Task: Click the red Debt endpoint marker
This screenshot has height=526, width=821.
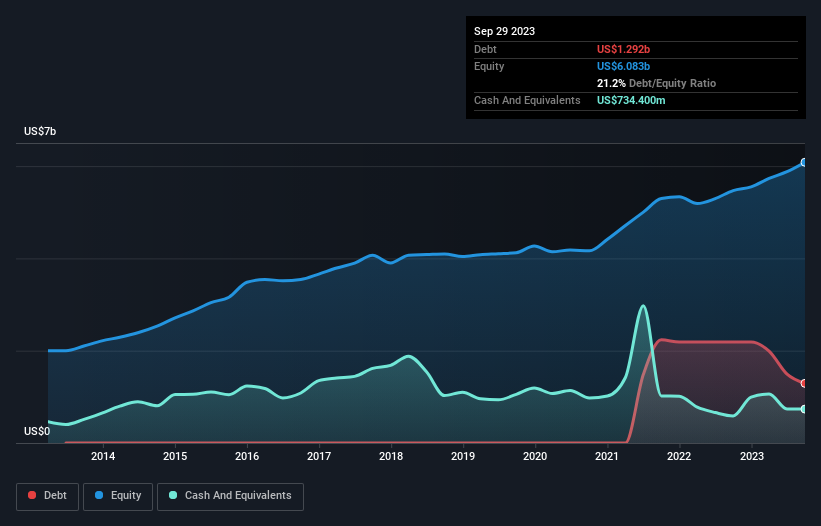Action: pos(804,384)
